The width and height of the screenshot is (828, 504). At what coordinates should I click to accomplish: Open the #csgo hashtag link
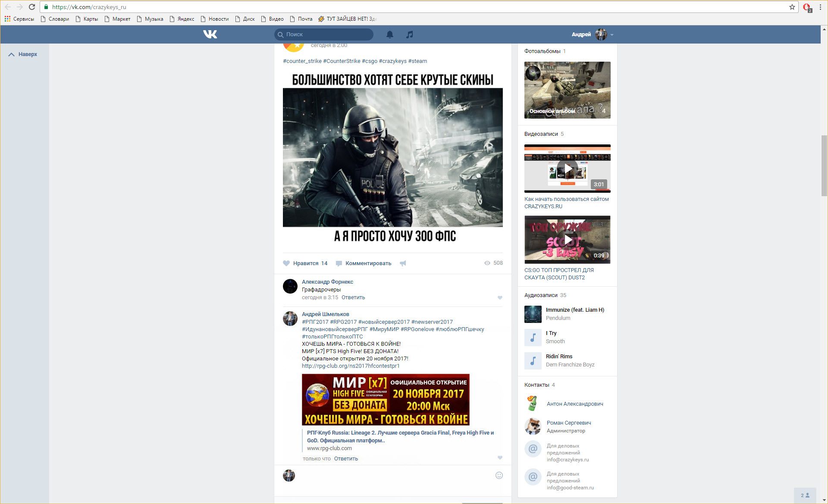(x=370, y=61)
